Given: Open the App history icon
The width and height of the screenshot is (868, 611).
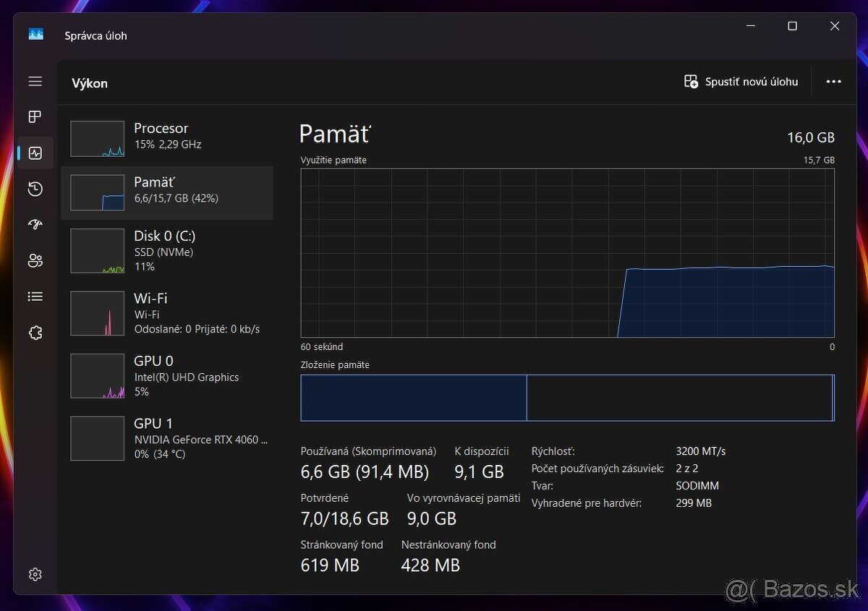Looking at the screenshot, I should (x=35, y=189).
